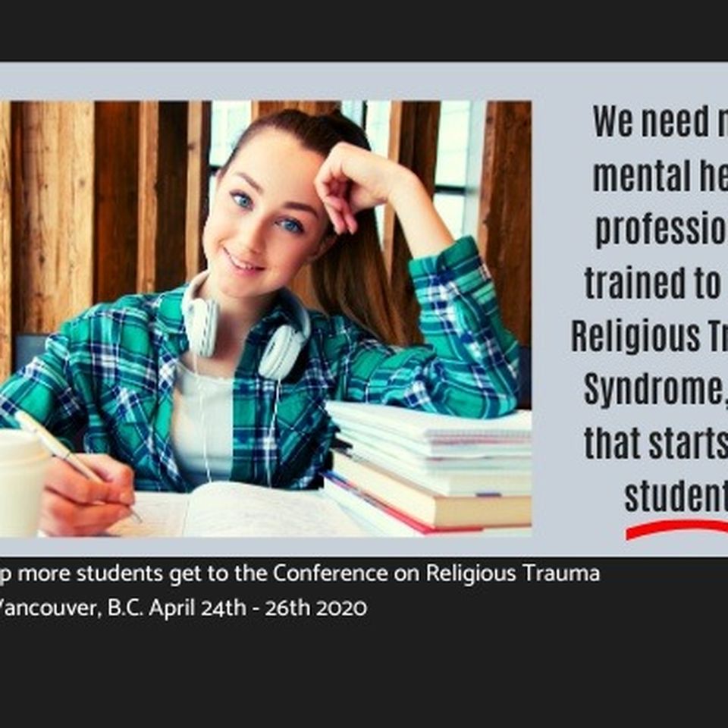Click the 'Syndrome,' text line
Viewport: 728px width, 728px height.
(x=655, y=391)
